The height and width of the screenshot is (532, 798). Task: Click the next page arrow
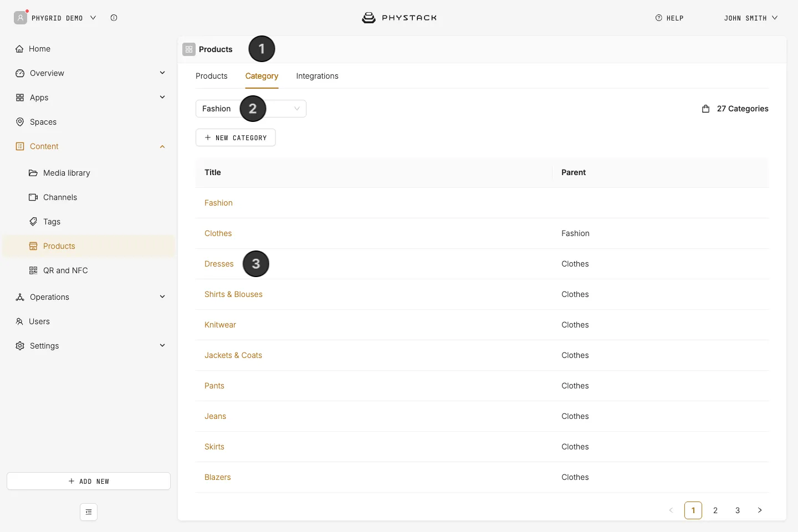click(760, 510)
